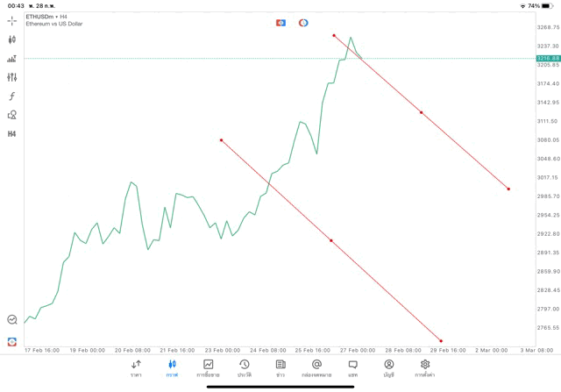Activate the crosshair cursor tool
The image size is (561, 392).
click(12, 20)
